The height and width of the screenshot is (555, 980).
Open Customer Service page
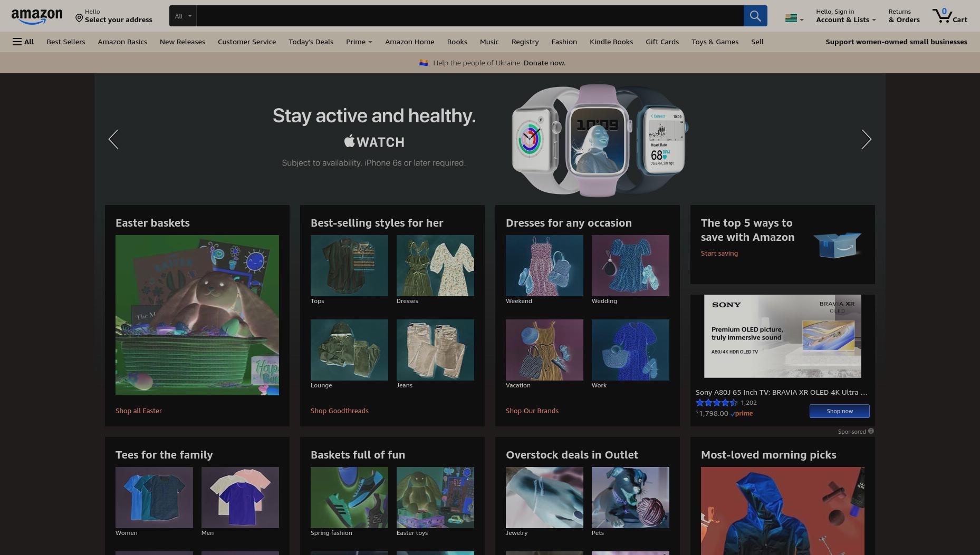pyautogui.click(x=247, y=42)
